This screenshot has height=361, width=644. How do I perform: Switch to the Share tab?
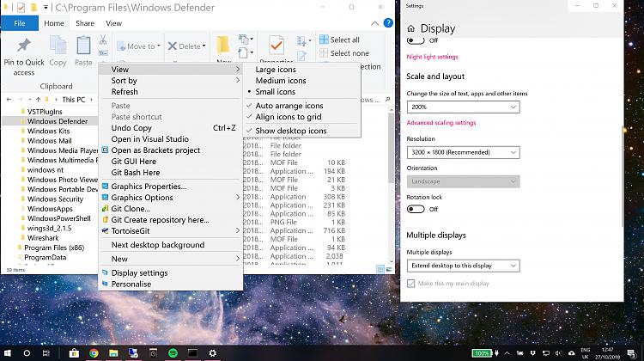click(85, 23)
